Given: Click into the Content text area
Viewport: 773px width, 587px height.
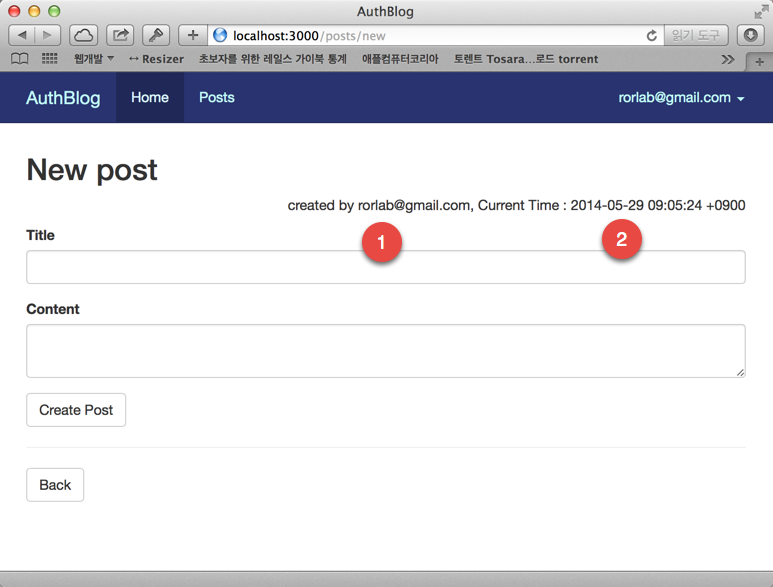Looking at the screenshot, I should coord(385,351).
